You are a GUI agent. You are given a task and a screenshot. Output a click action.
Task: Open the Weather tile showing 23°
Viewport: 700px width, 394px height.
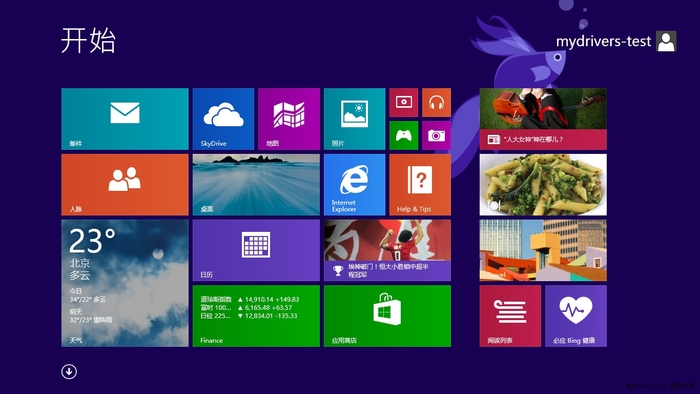125,283
